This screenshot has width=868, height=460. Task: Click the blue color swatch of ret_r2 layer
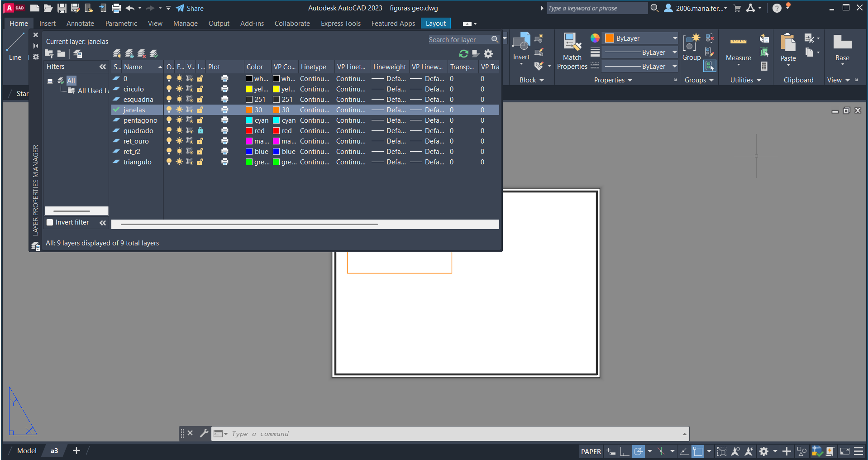[x=249, y=152]
